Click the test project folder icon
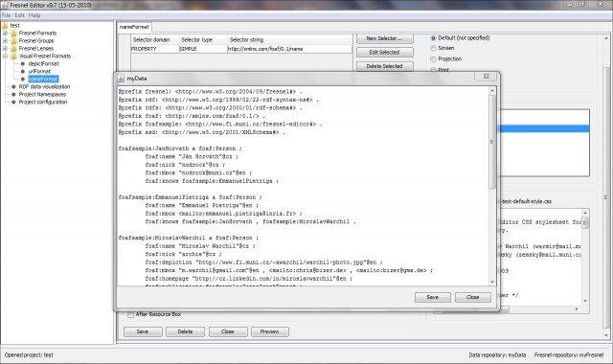 pyautogui.click(x=5, y=26)
